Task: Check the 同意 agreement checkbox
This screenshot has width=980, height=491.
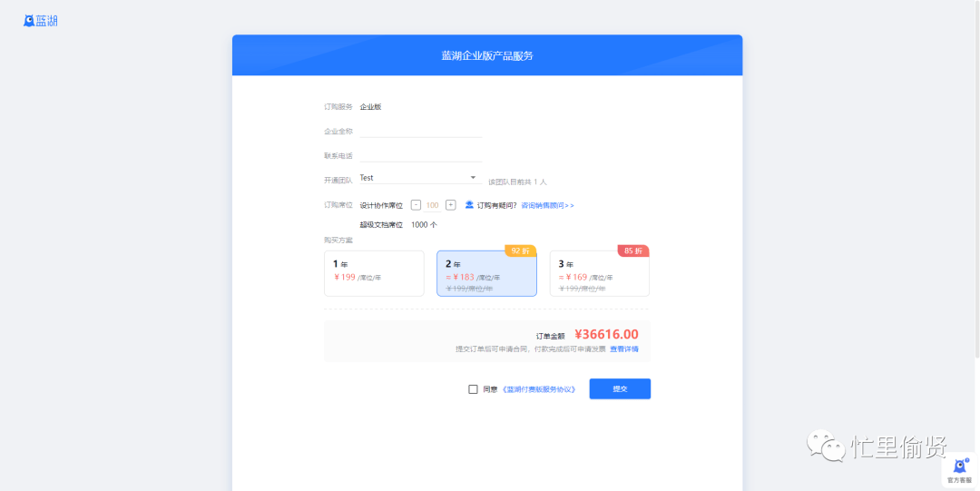Action: tap(473, 389)
